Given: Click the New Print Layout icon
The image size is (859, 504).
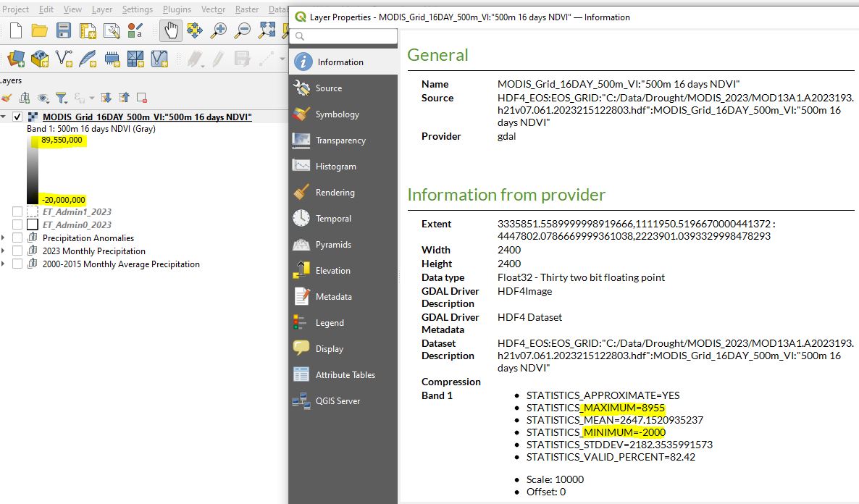Looking at the screenshot, I should point(88,30).
